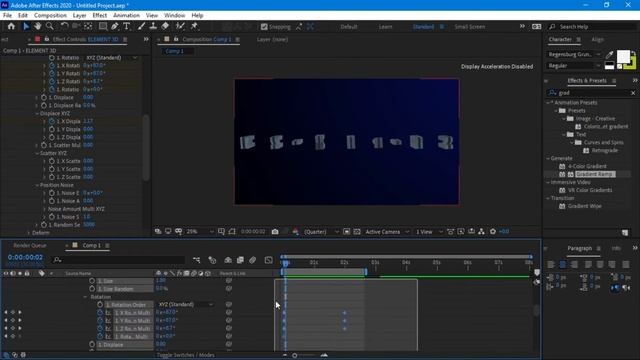Toggle transparency grid in viewer

[x=357, y=232]
